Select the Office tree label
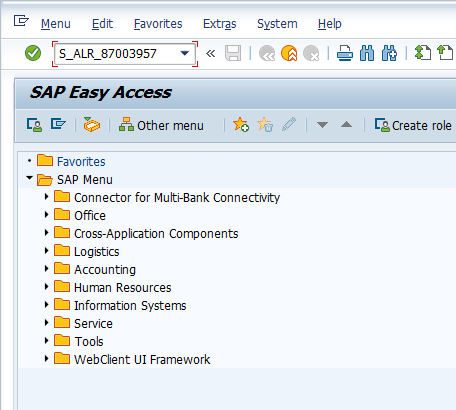Image resolution: width=456 pixels, height=410 pixels. click(90, 216)
